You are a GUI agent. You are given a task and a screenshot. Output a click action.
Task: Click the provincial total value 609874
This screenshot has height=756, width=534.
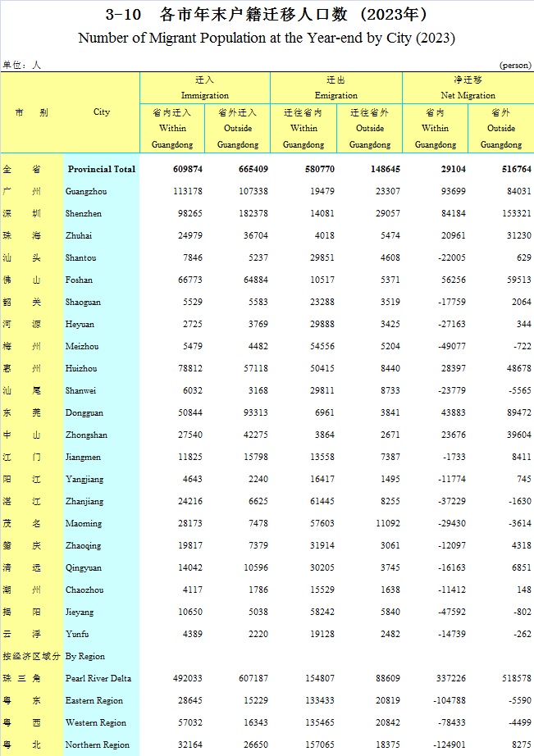[x=188, y=169]
